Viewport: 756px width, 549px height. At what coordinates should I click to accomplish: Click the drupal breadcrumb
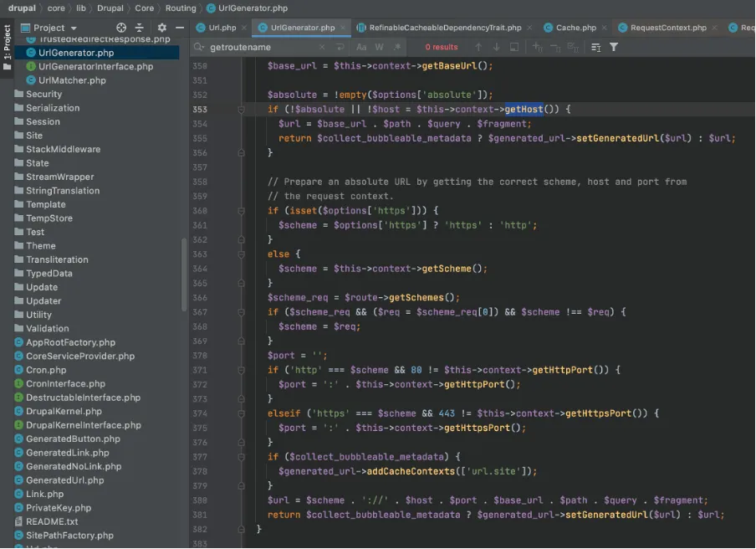coord(22,8)
